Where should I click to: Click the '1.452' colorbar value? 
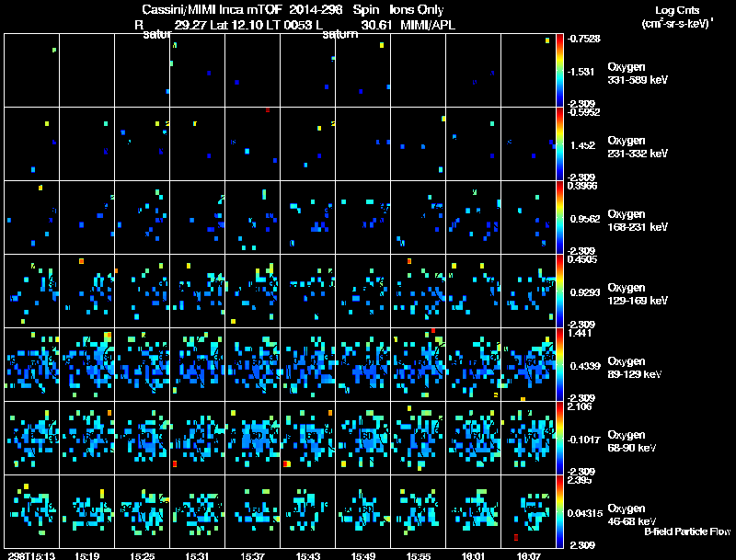point(582,145)
